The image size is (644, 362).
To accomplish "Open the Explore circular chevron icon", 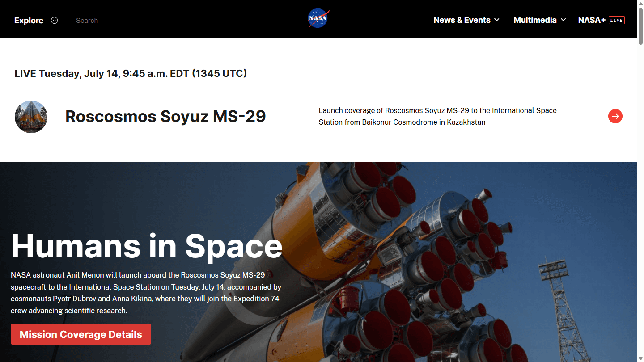I will coord(55,20).
